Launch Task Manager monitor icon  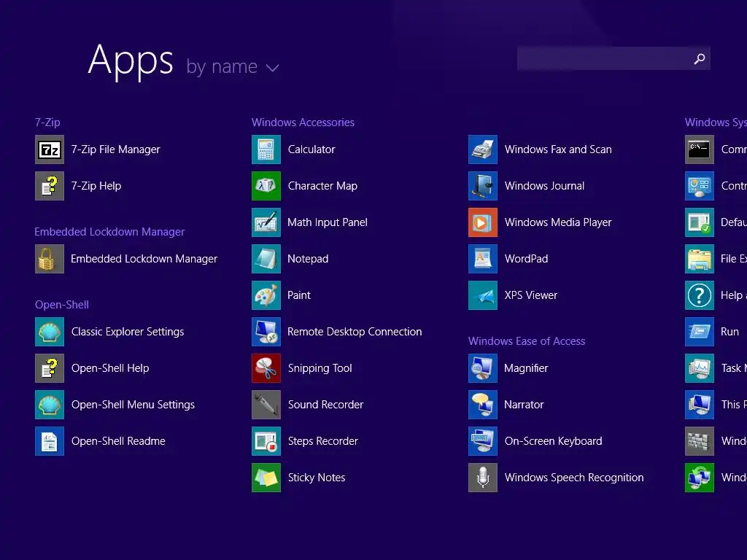coord(700,368)
